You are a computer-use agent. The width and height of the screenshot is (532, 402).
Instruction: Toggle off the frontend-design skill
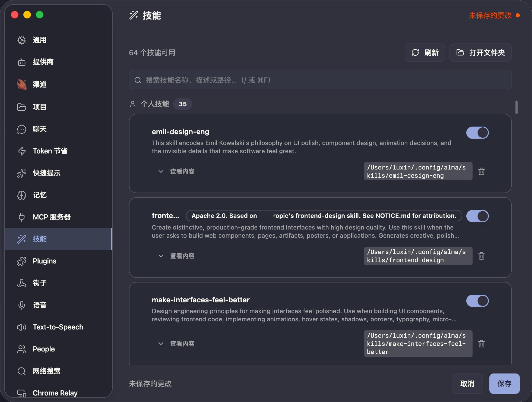(x=477, y=216)
